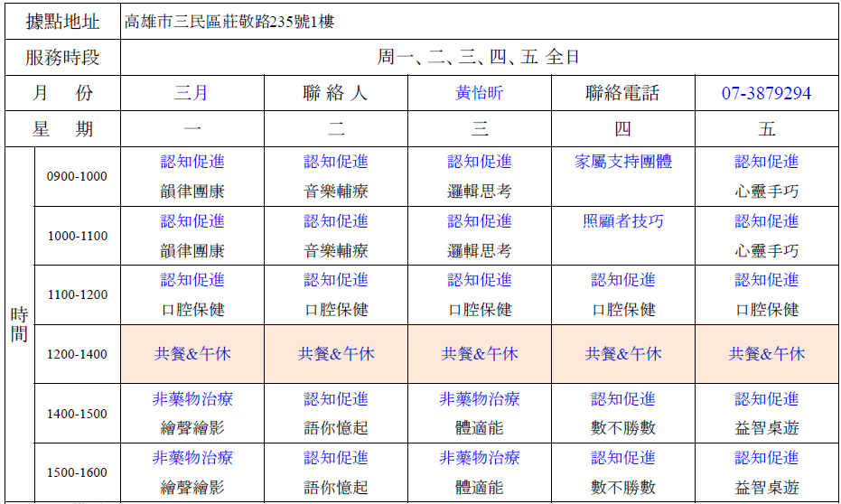Click the 據點地址 header cell
The width and height of the screenshot is (841, 504).
click(x=62, y=22)
